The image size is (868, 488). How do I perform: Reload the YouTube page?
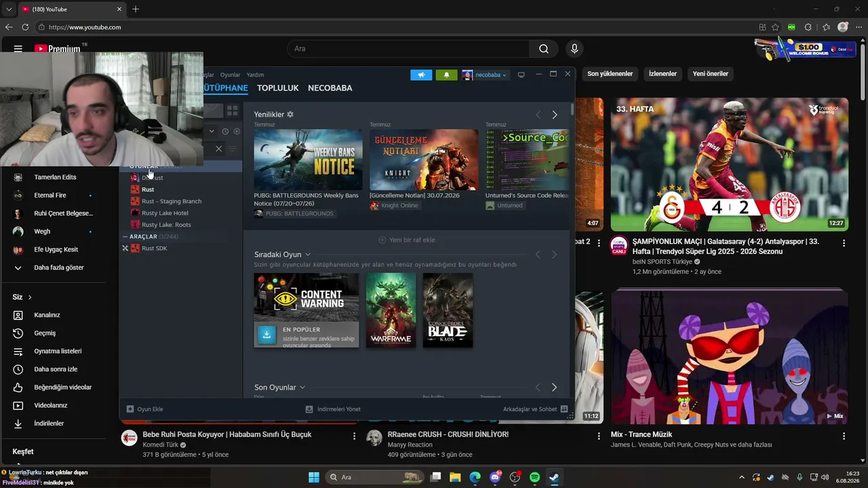(25, 27)
